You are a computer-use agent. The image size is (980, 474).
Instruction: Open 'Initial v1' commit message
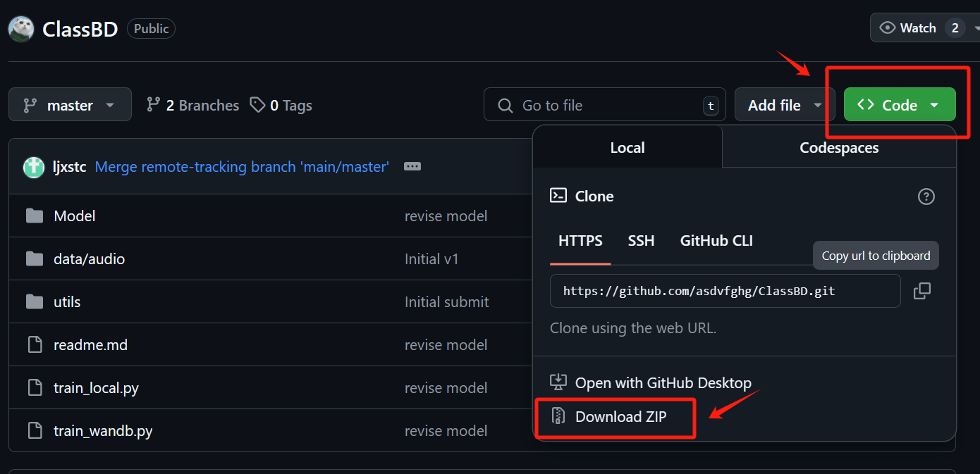431,258
